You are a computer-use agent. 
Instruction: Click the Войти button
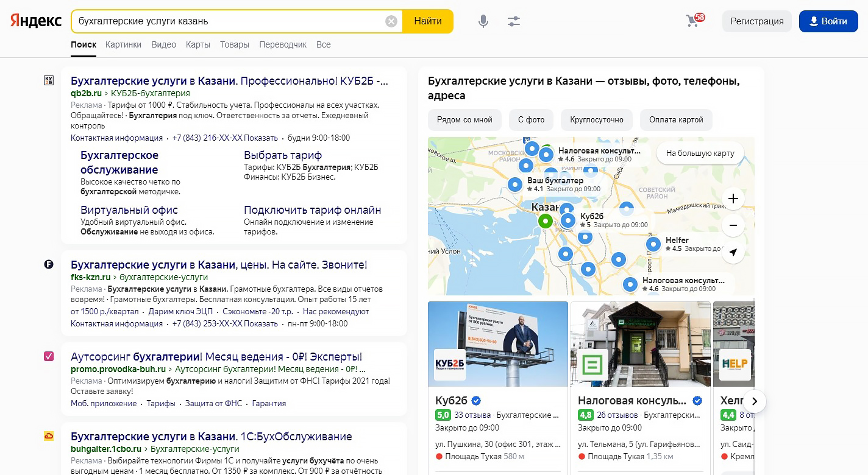coord(828,21)
